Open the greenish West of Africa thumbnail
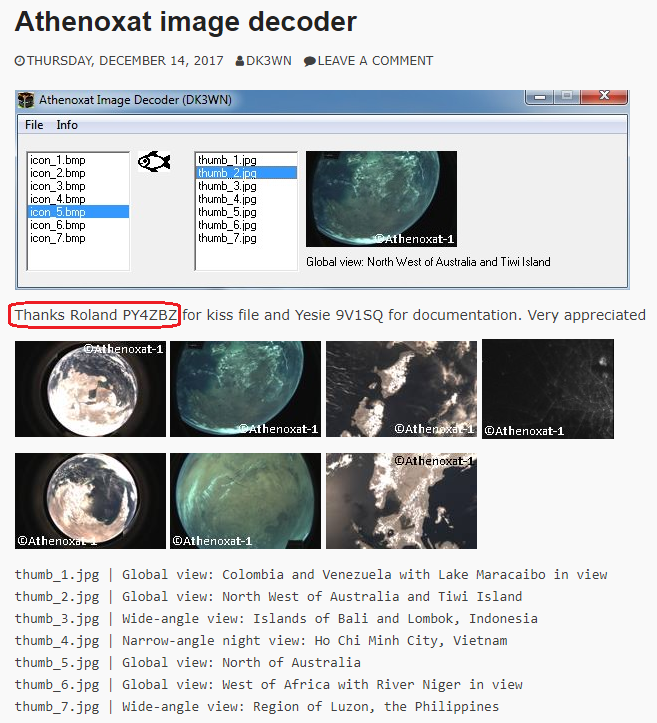 pos(245,501)
